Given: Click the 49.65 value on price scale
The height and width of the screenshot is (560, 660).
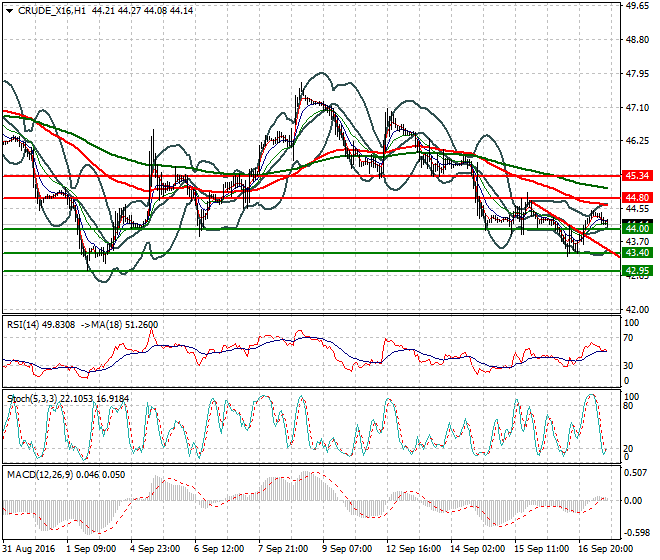Looking at the screenshot, I should 637,6.
